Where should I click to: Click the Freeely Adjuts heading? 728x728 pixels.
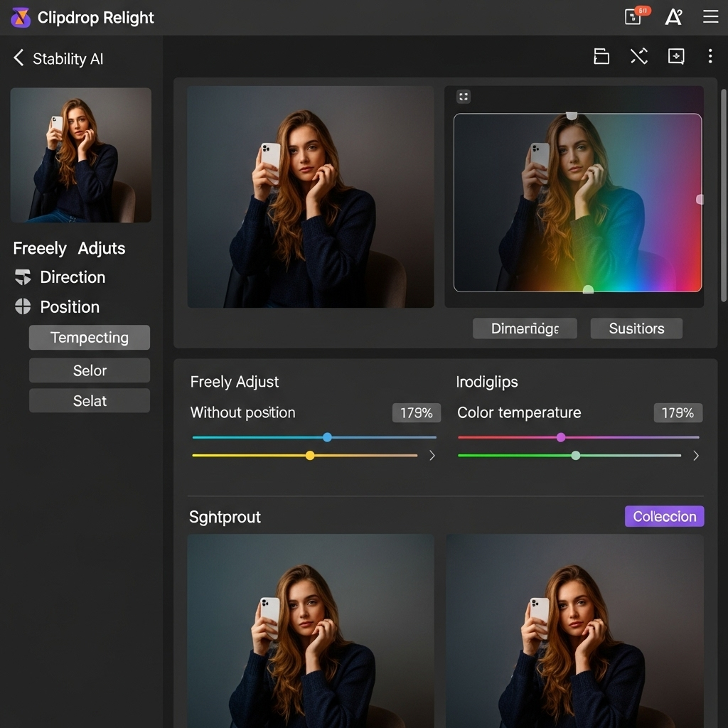(x=69, y=248)
